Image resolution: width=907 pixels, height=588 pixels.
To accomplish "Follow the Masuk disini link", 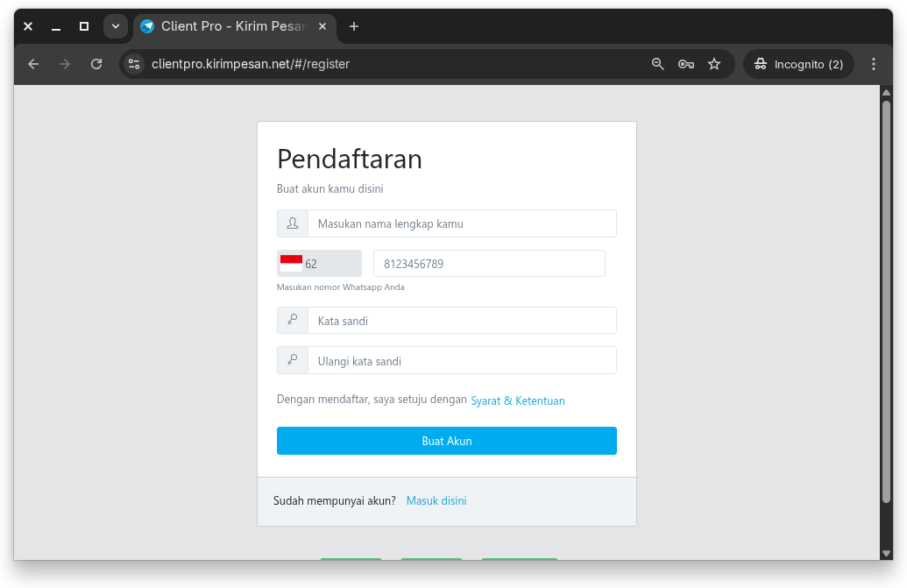I will coord(436,501).
